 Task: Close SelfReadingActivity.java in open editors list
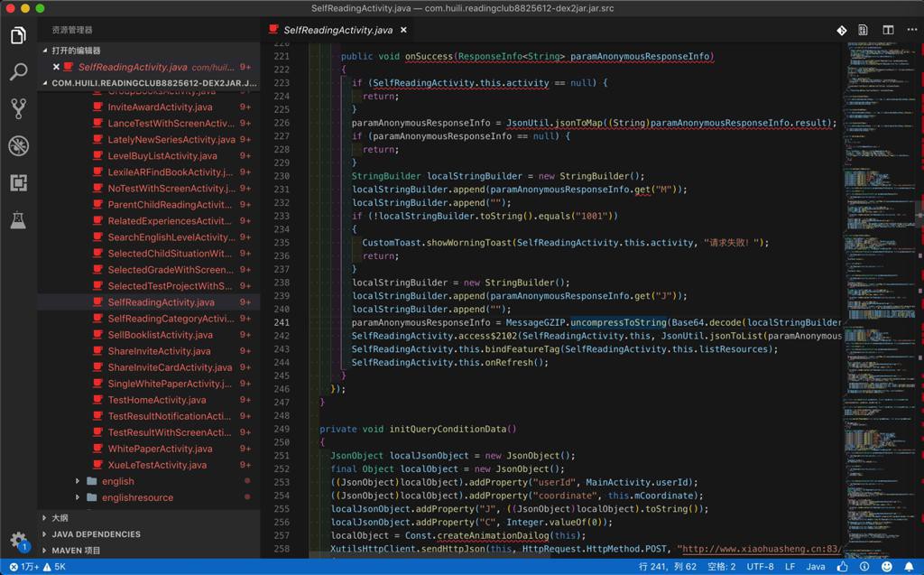[x=56, y=67]
